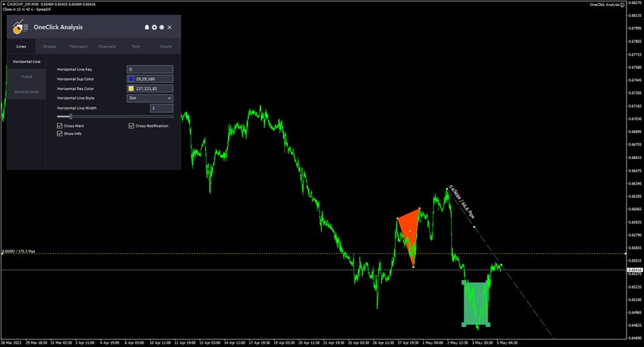Switch to the Shapes tab
Viewport: 644px width, 347px height.
tap(49, 46)
